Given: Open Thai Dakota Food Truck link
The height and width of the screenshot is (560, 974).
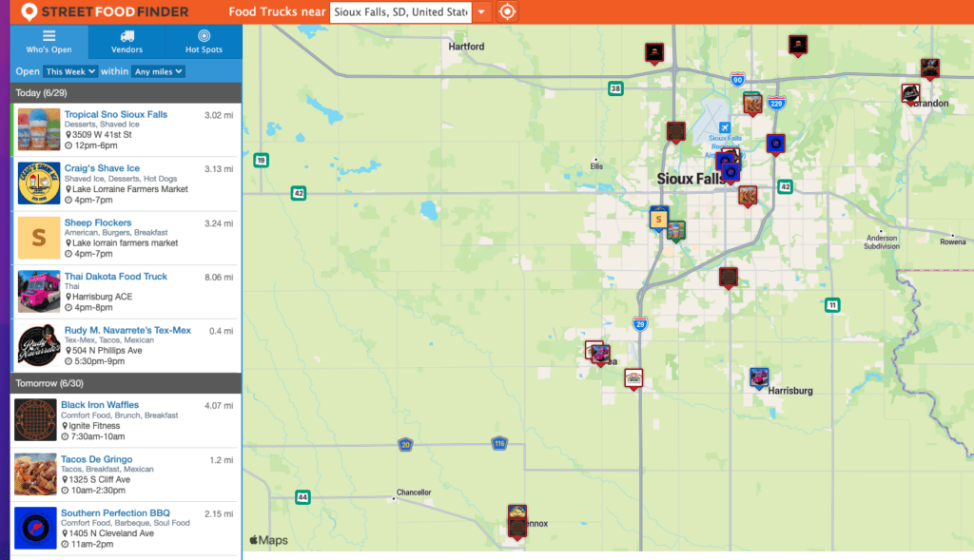Looking at the screenshot, I should point(115,277).
